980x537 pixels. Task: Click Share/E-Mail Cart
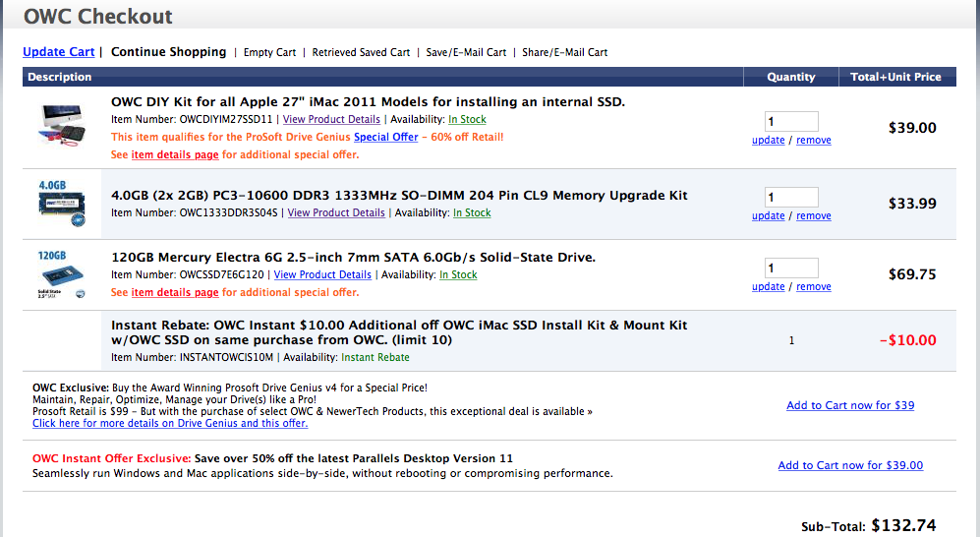564,52
